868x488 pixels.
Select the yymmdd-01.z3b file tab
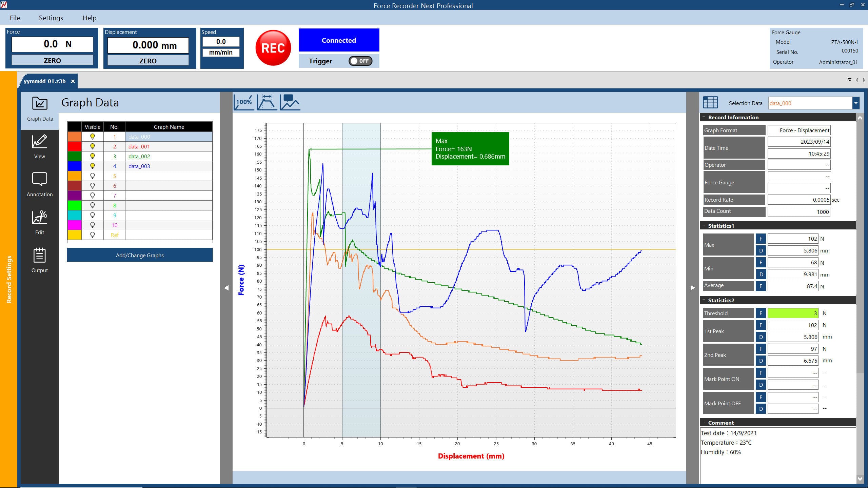tap(46, 81)
